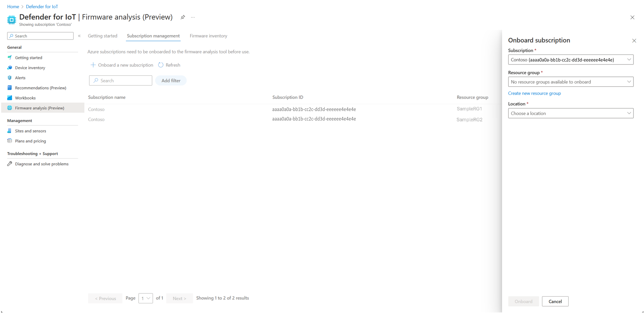Screen dimensions: 644x313
Task: Click the subscription list Search field
Action: (121, 80)
